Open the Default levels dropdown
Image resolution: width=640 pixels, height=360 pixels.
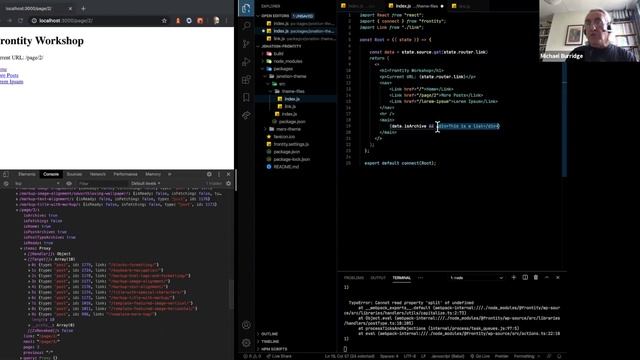pyautogui.click(x=146, y=184)
